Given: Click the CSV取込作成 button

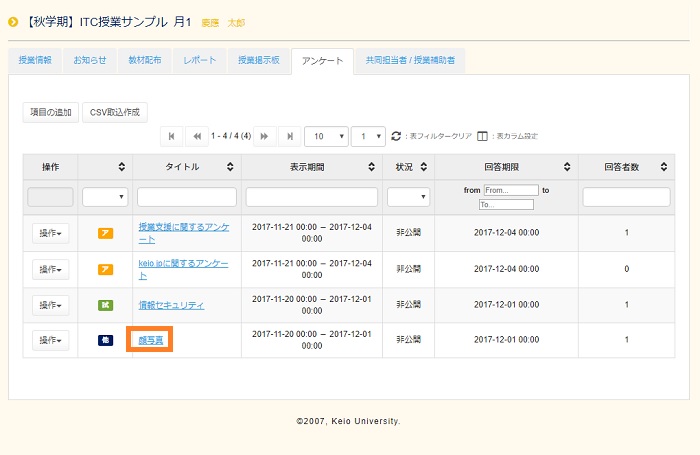Looking at the screenshot, I should 115,112.
